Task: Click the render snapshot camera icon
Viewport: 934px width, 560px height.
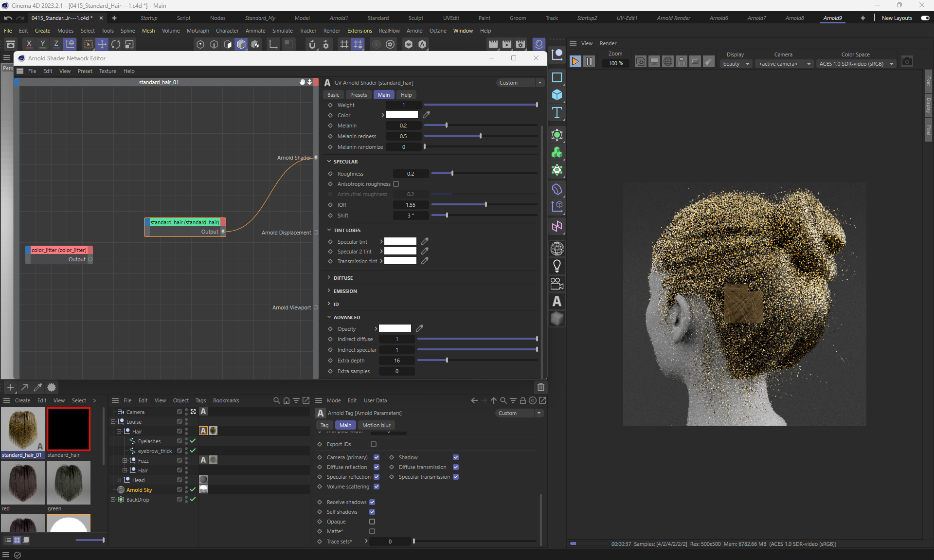Action: 907,62
